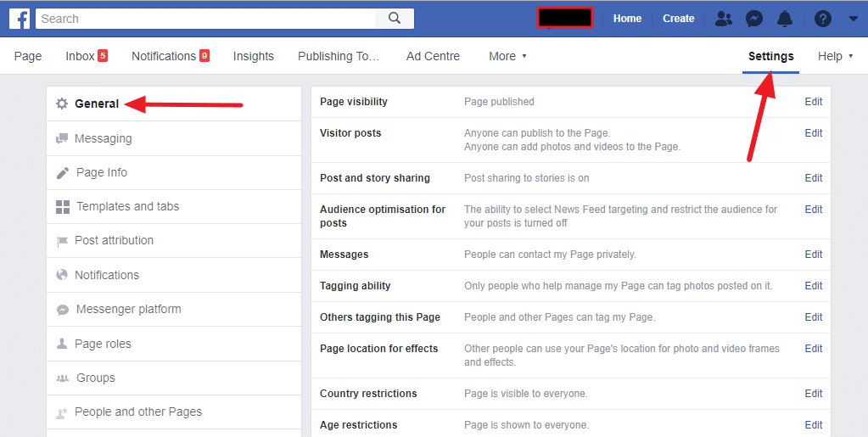Edit Post and story sharing

coord(813,178)
